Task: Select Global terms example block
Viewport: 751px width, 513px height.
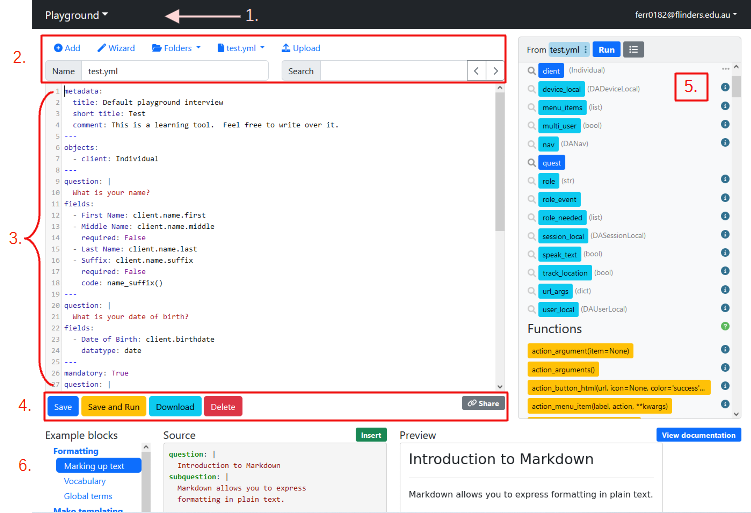Action: pyautogui.click(x=88, y=496)
